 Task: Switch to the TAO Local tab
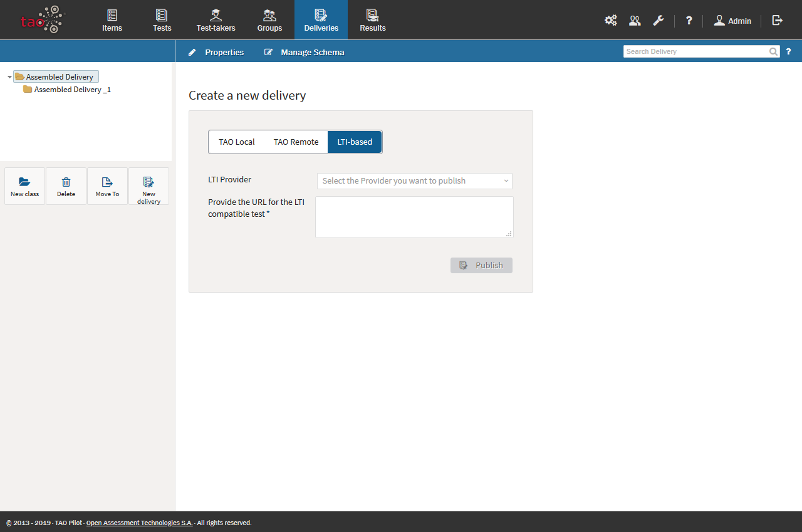coord(237,142)
